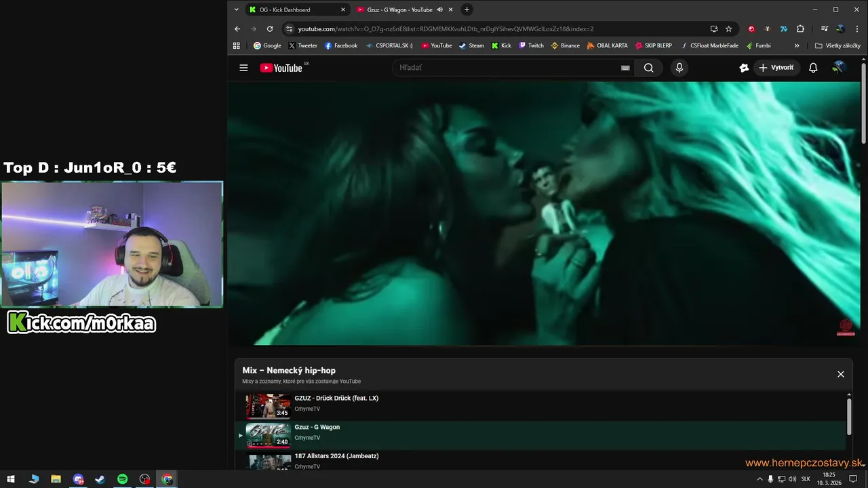
Task: Open the apps grid in bookmarks bar
Action: point(237,45)
